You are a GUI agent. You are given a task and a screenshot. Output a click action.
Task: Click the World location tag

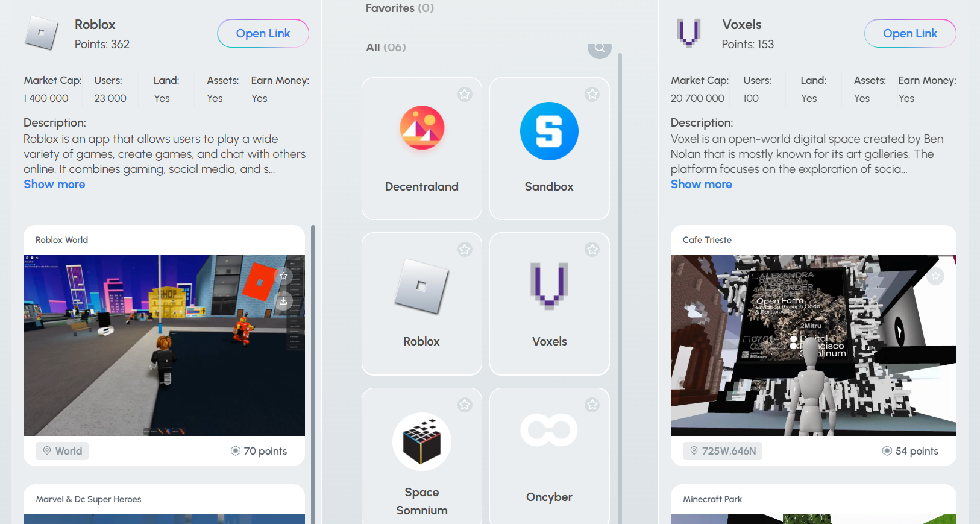[x=62, y=451]
